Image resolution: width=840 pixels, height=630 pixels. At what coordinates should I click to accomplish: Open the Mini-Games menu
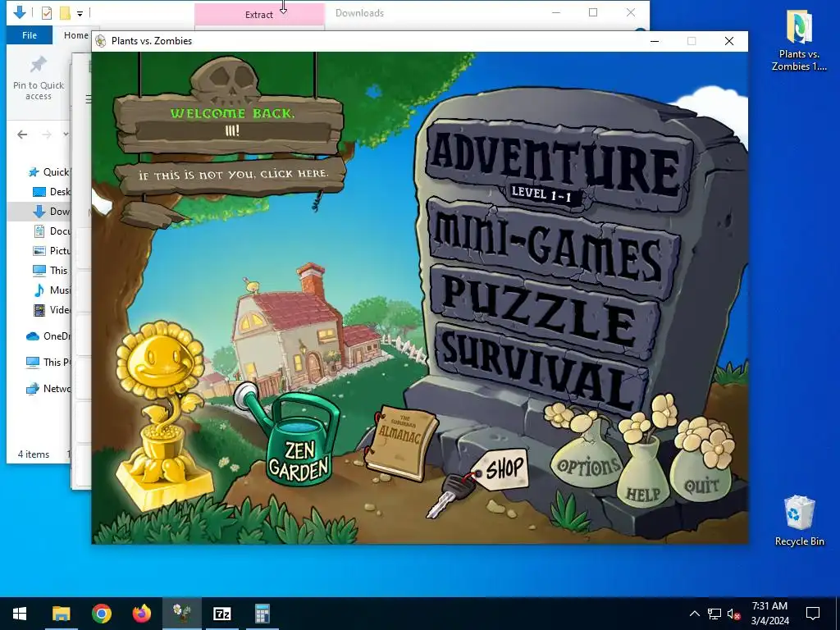point(552,248)
